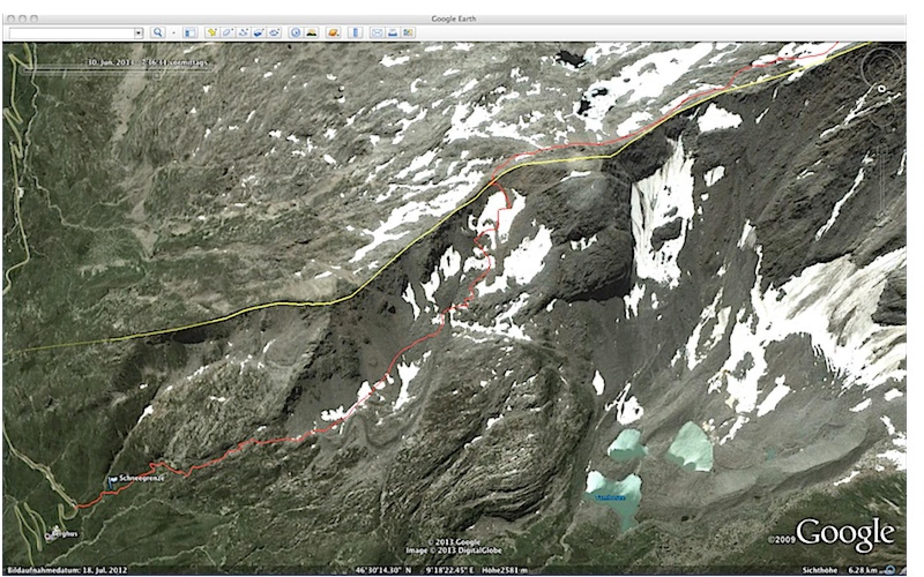Print the current map view

(392, 33)
